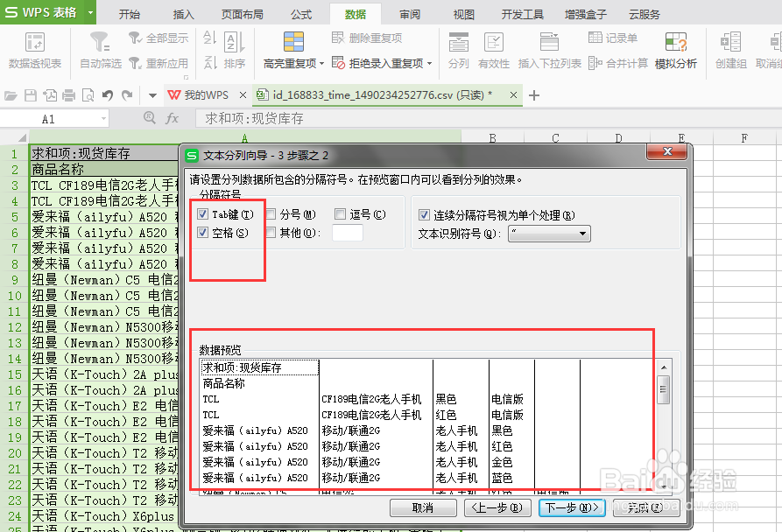Click 上一步(B) back button
782x532 pixels.
point(497,508)
